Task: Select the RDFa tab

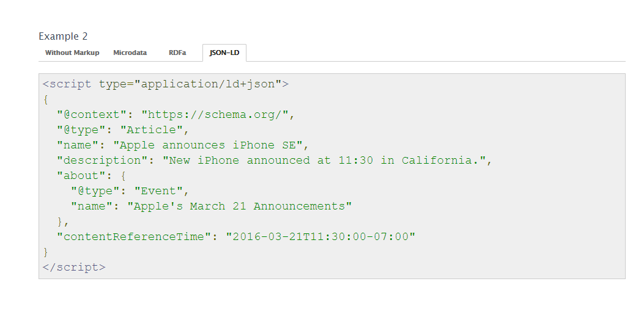Action: [x=177, y=53]
